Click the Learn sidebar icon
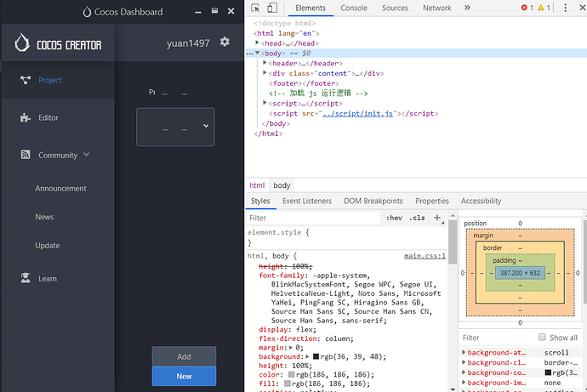The image size is (587, 392). (x=26, y=278)
